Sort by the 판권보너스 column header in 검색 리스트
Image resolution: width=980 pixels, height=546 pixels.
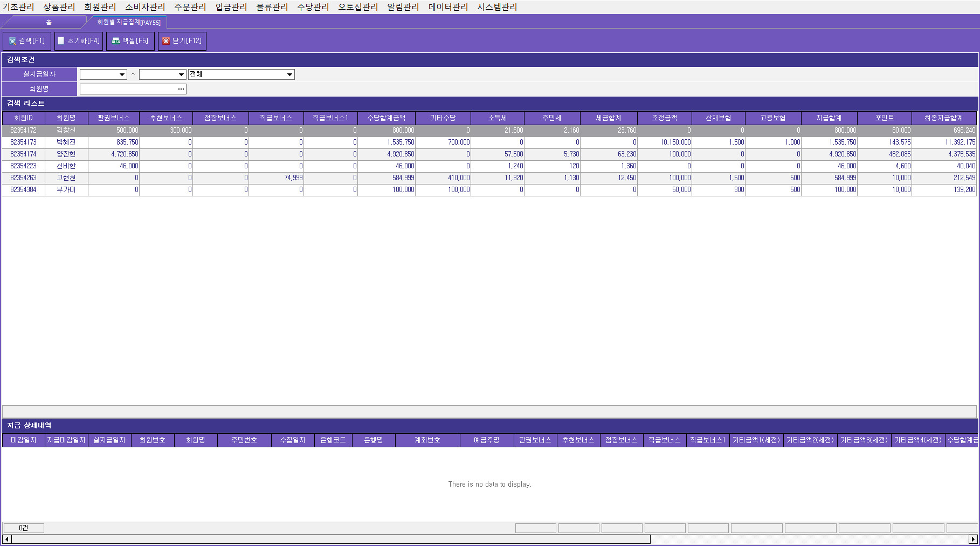(x=114, y=118)
